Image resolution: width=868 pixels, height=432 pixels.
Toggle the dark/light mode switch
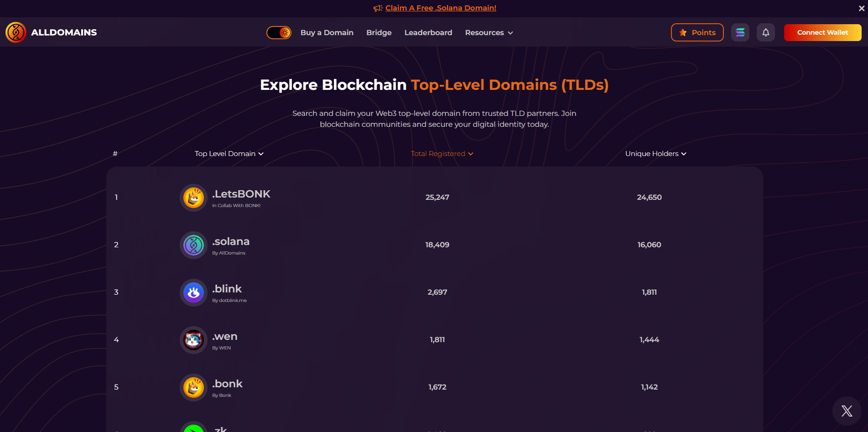tap(279, 32)
